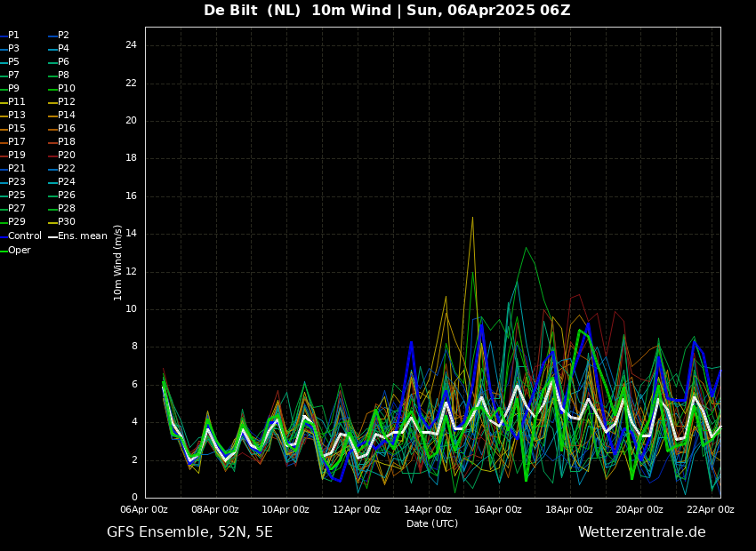Click the Wetterzentrale.de text
Viewport: 756px width, 551px height.
[x=641, y=532]
